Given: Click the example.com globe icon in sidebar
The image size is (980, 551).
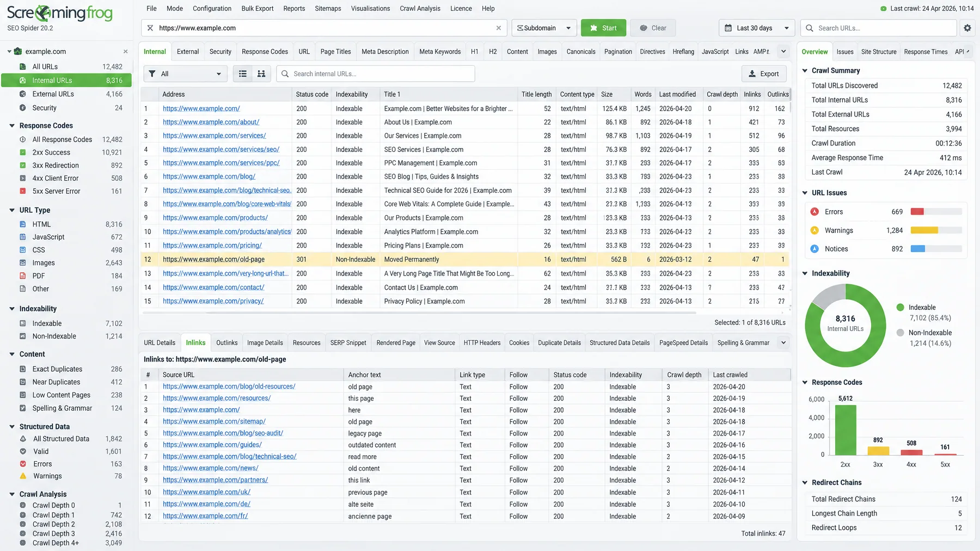Looking at the screenshot, I should pyautogui.click(x=18, y=51).
